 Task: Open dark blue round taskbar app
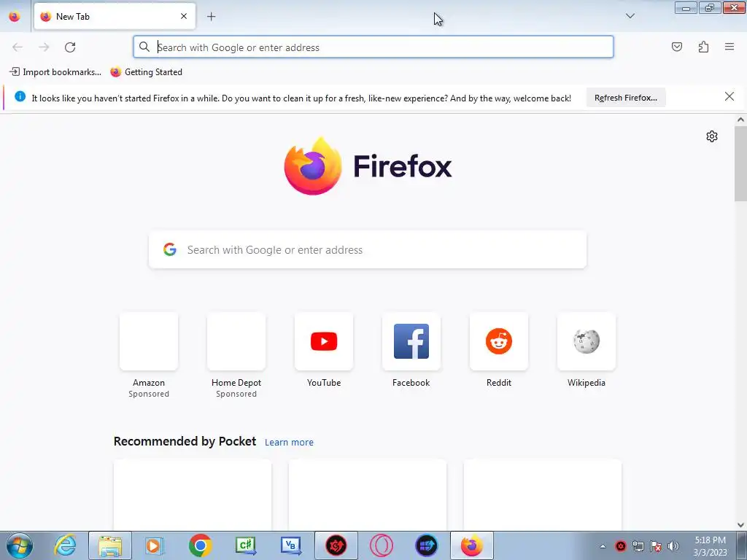point(426,545)
